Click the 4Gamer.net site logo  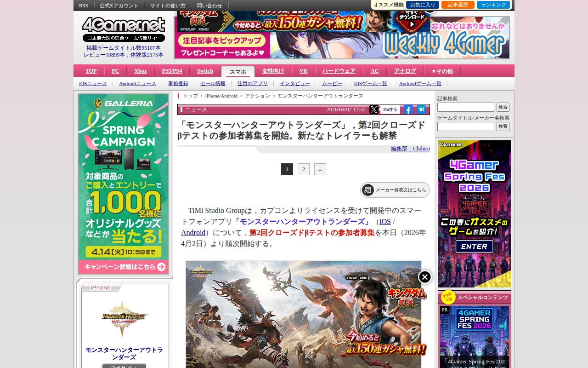(x=124, y=25)
